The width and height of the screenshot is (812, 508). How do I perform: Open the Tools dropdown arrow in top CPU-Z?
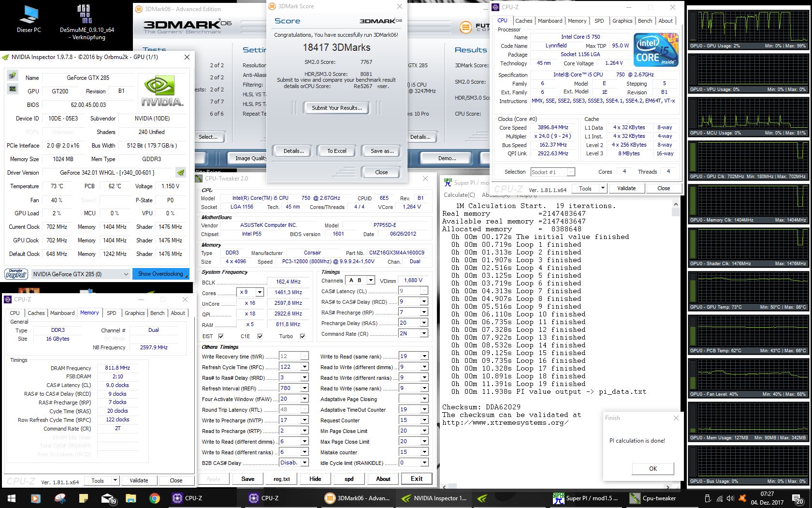coord(602,188)
